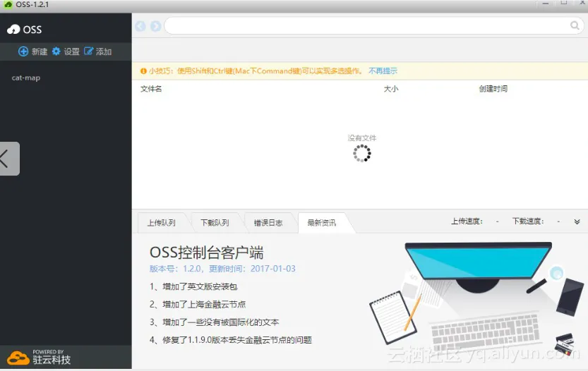
Task: Click the 新建 button label
Action: [x=40, y=51]
